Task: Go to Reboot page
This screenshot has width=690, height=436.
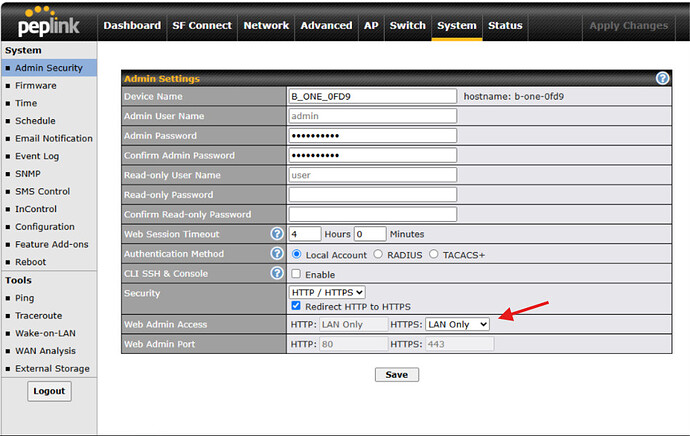Action: (30, 262)
